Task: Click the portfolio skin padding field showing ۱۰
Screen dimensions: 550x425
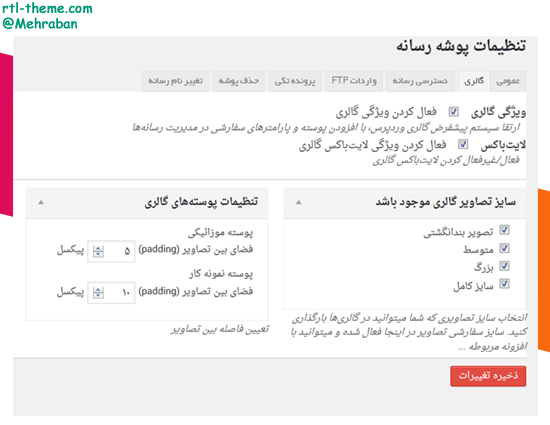Action: 111,292
